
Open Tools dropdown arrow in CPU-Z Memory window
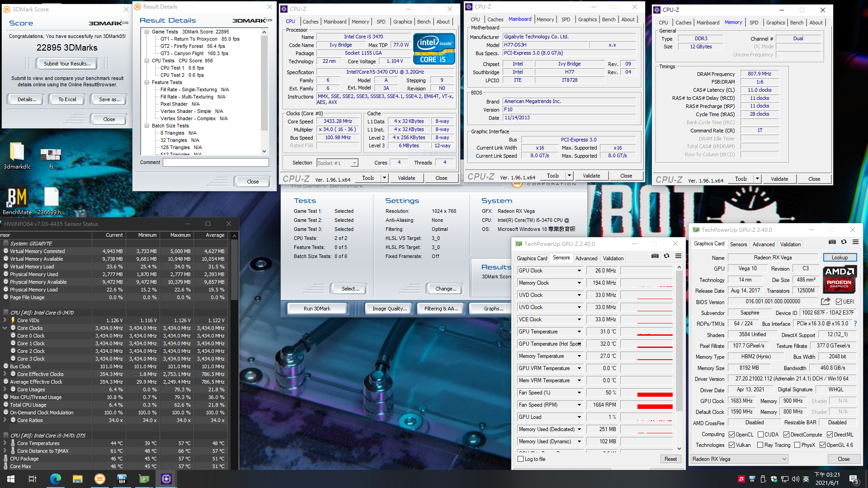coord(757,178)
